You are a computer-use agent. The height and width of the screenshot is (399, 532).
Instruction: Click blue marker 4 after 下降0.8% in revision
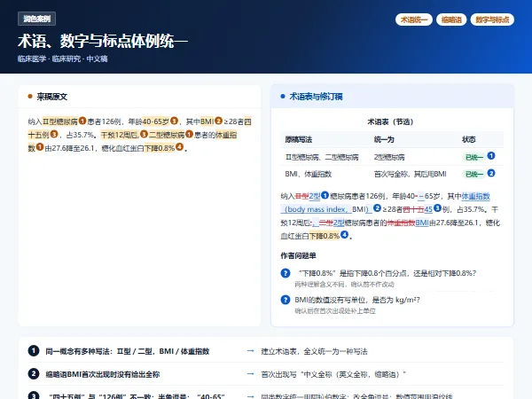pyautogui.click(x=344, y=234)
